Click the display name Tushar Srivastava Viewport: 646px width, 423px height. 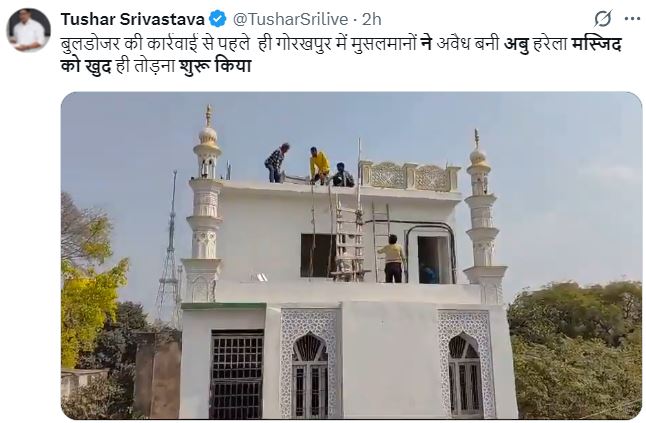point(133,19)
